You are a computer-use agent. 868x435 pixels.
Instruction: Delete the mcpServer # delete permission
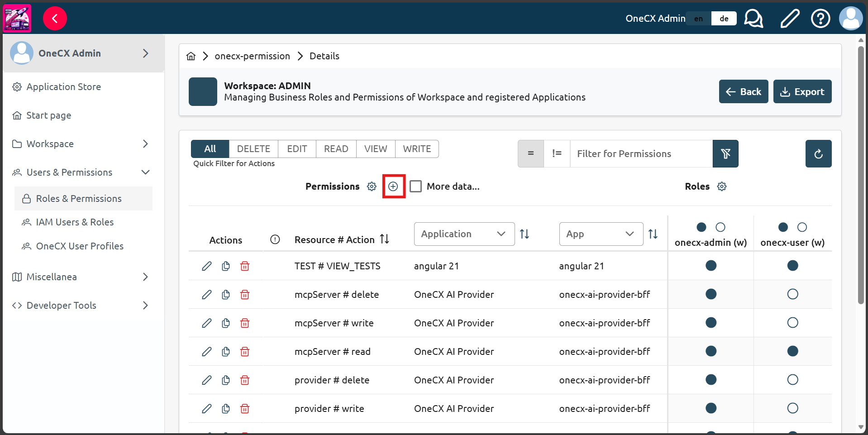(x=245, y=295)
